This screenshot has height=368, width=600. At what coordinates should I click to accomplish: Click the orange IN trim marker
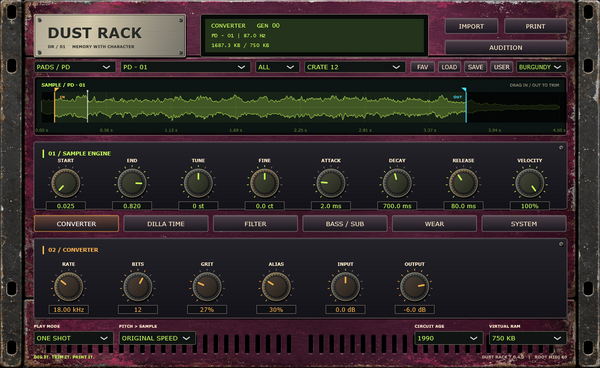click(x=55, y=105)
